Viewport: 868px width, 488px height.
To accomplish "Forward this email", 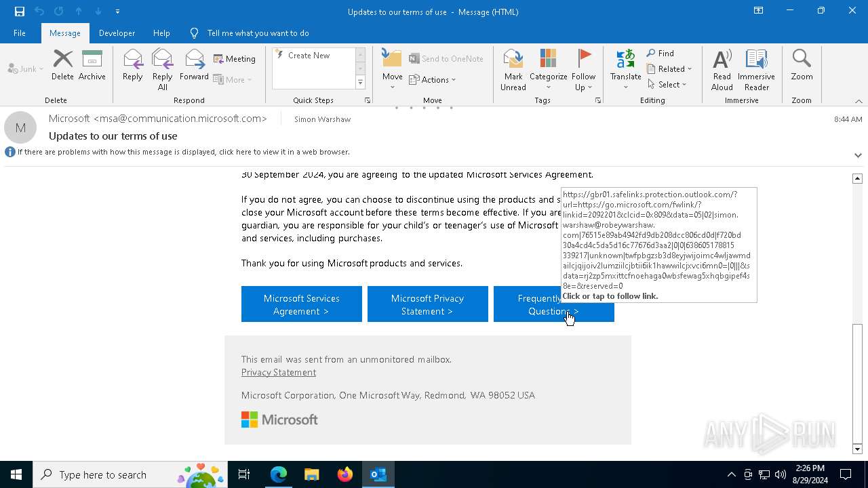I will point(194,65).
